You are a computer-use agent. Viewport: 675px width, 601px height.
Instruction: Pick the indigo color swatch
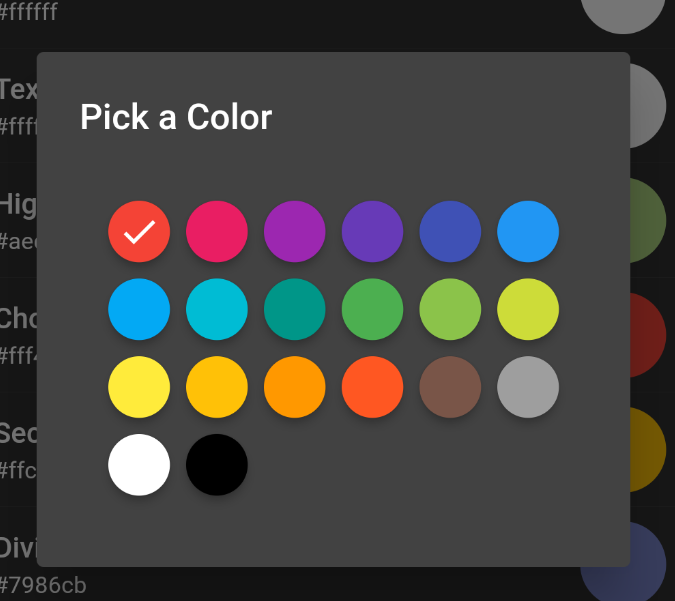coord(450,231)
